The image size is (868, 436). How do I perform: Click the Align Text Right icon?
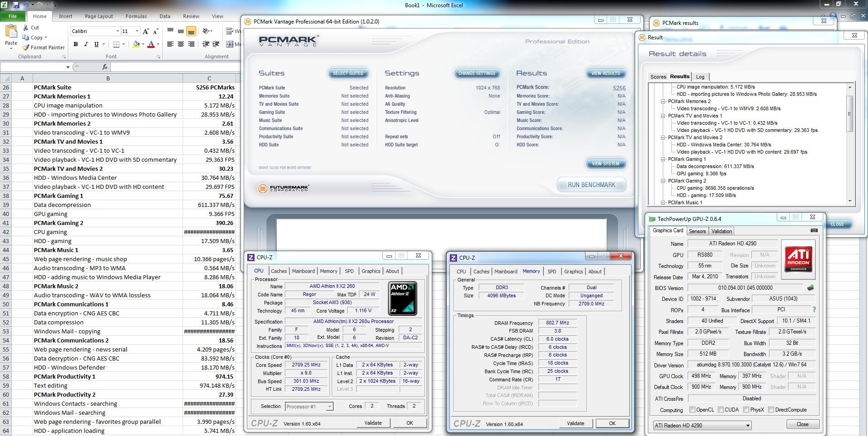click(191, 44)
